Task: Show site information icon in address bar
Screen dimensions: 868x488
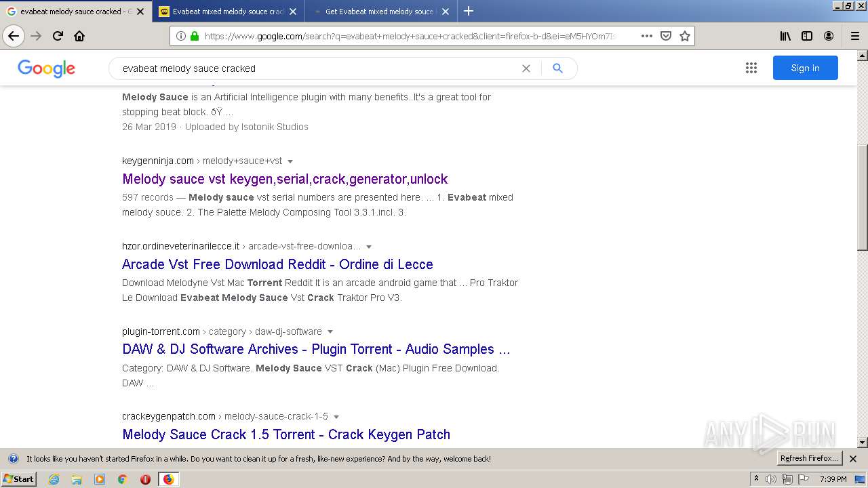Action: click(181, 36)
